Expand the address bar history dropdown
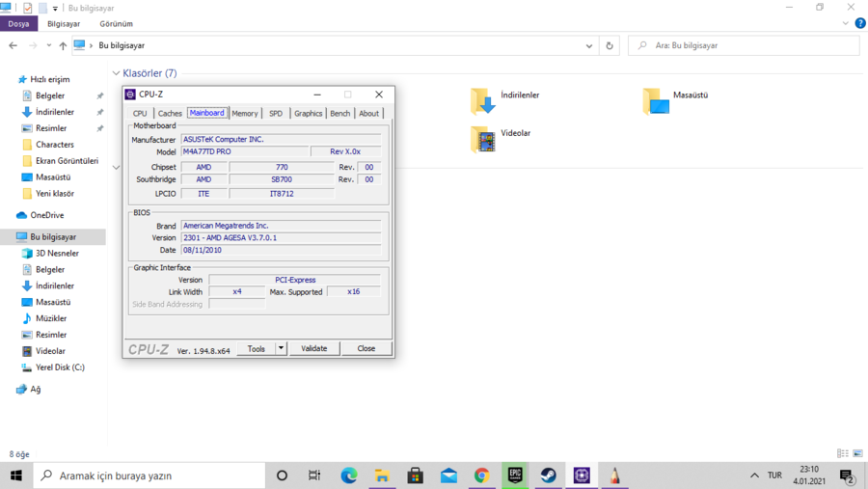The width and height of the screenshot is (868, 489). (x=589, y=45)
